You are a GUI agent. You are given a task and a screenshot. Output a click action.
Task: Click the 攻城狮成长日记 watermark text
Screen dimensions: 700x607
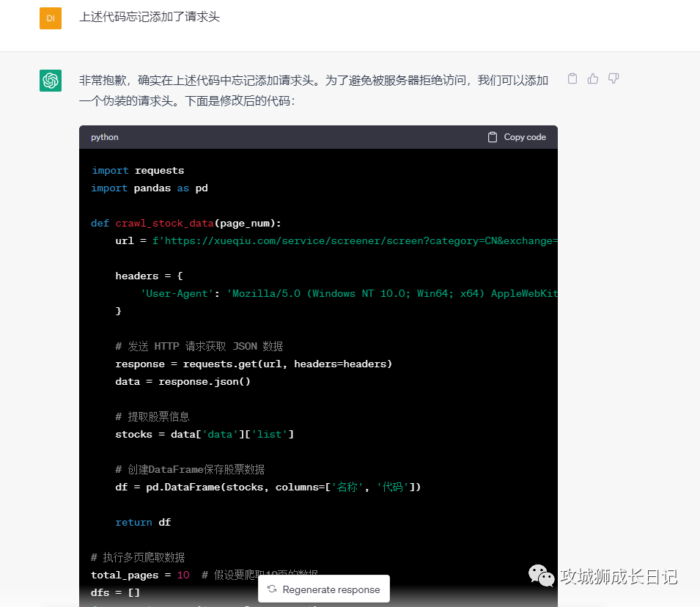click(x=619, y=576)
